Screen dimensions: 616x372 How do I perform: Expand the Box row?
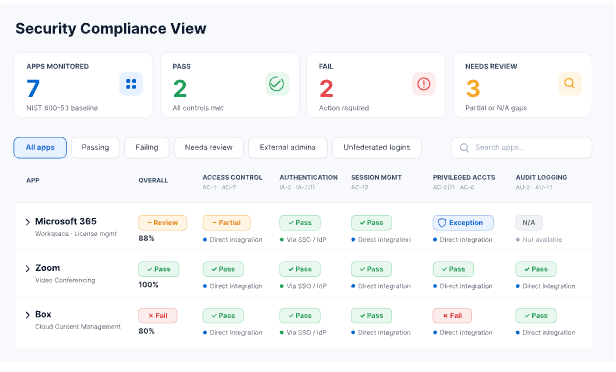[x=28, y=315]
